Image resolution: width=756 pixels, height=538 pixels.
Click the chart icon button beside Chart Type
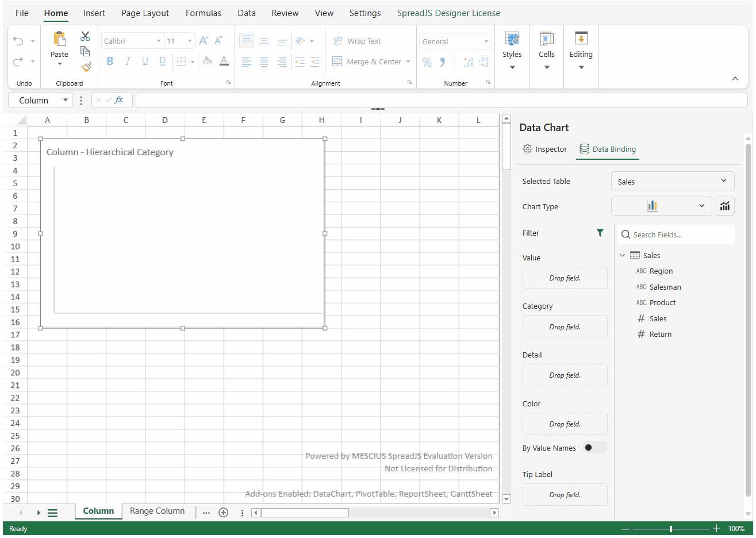725,206
